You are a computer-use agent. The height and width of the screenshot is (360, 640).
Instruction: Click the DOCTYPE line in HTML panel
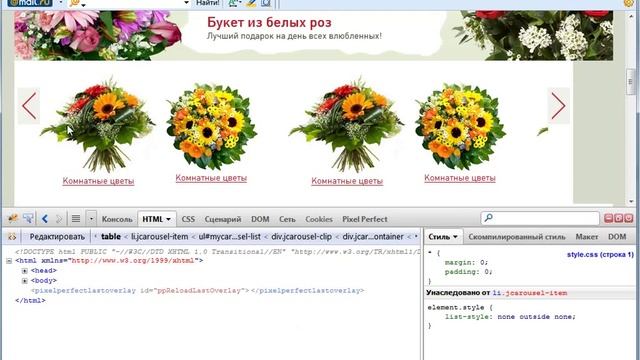pyautogui.click(x=217, y=252)
